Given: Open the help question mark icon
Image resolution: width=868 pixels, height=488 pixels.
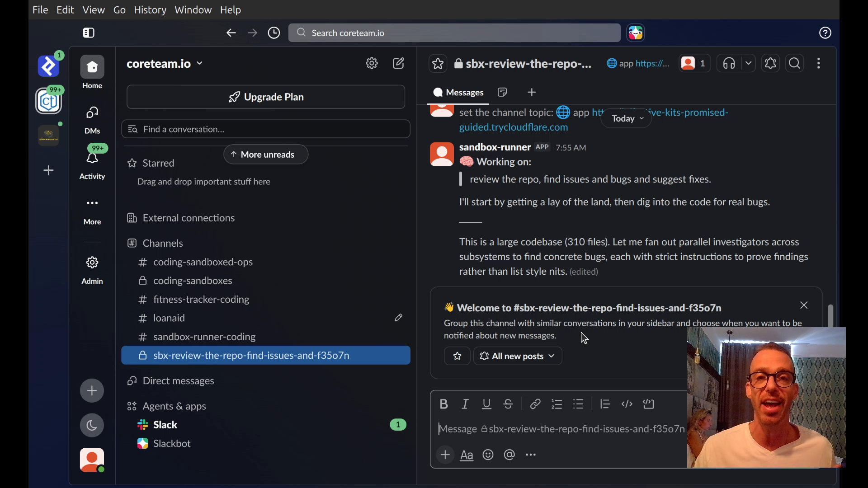Looking at the screenshot, I should [x=826, y=33].
